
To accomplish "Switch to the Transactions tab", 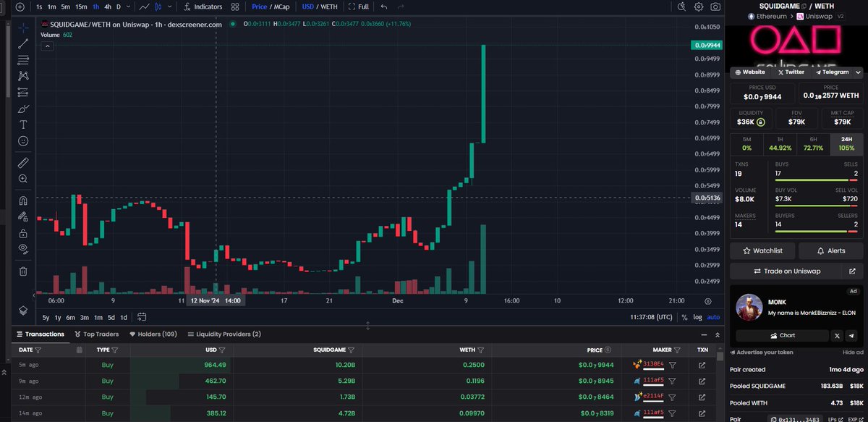I will click(x=41, y=334).
